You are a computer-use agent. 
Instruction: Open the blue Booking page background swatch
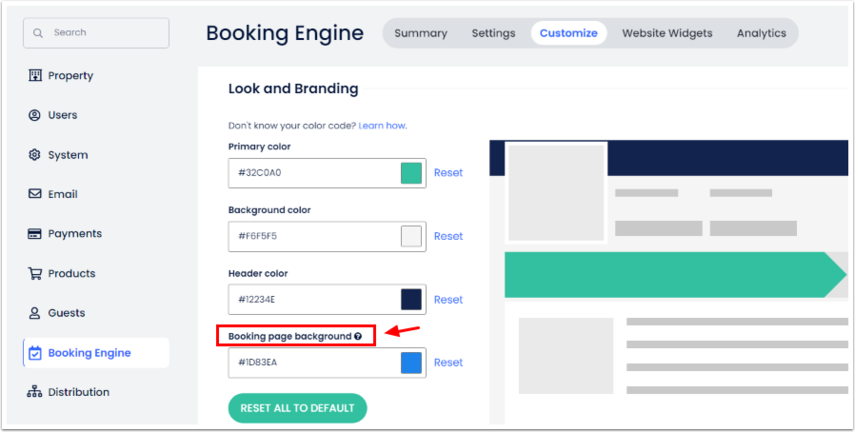411,362
